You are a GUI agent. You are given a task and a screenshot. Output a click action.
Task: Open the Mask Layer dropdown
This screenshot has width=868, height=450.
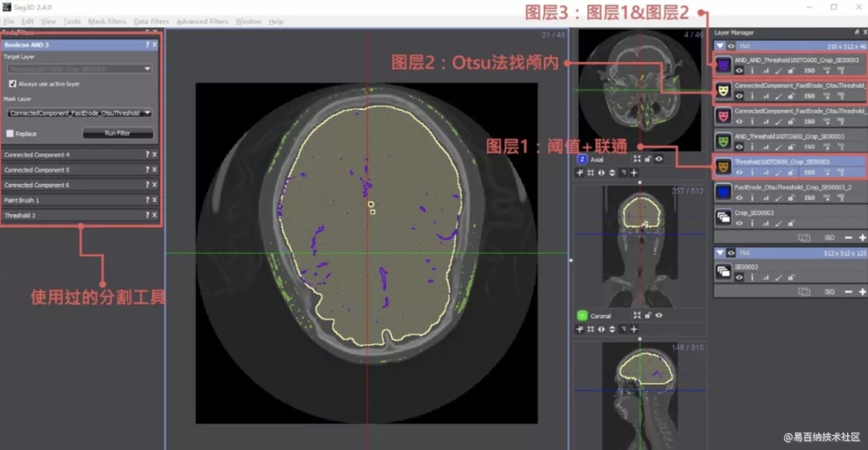coord(80,113)
